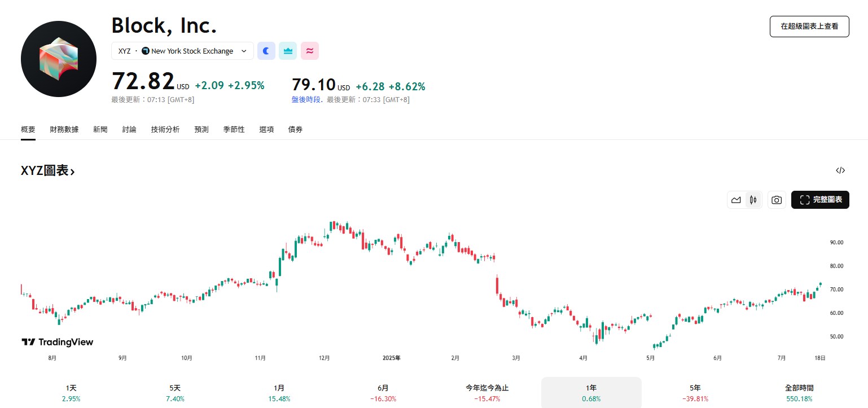Click the teal crown pre-market icon

tap(288, 51)
